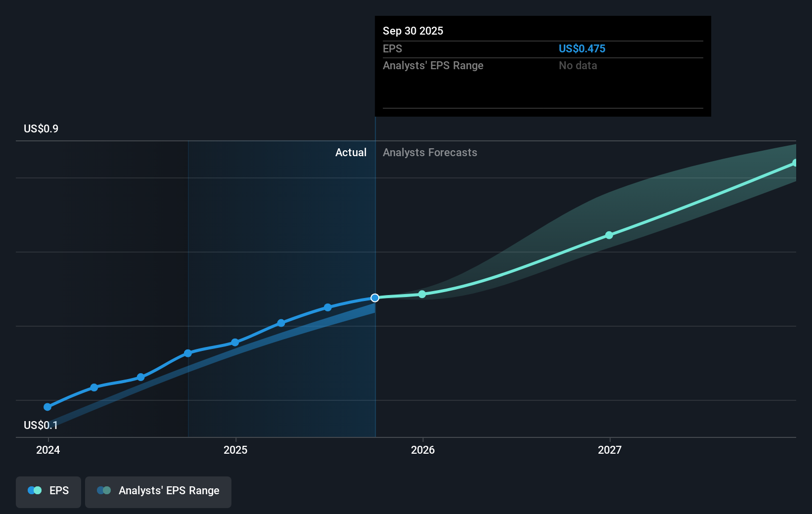812x514 pixels.
Task: Click the Analysts Forecasts label
Action: [x=430, y=152]
